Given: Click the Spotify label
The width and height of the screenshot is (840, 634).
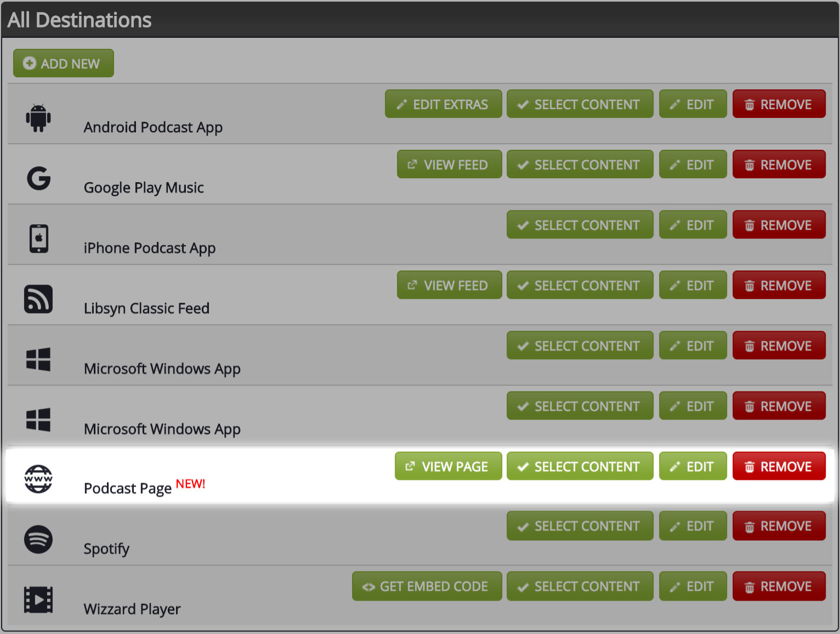Looking at the screenshot, I should click(106, 548).
